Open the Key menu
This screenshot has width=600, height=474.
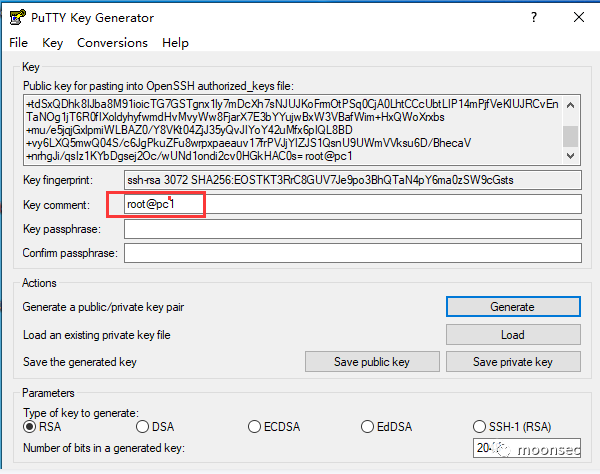click(x=52, y=43)
